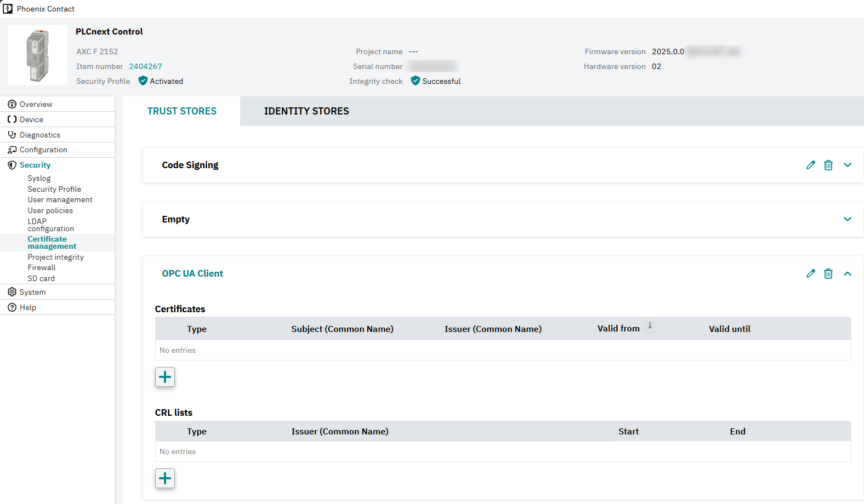
Task: Click the Phoenix Contact logo icon
Action: pyautogui.click(x=8, y=9)
